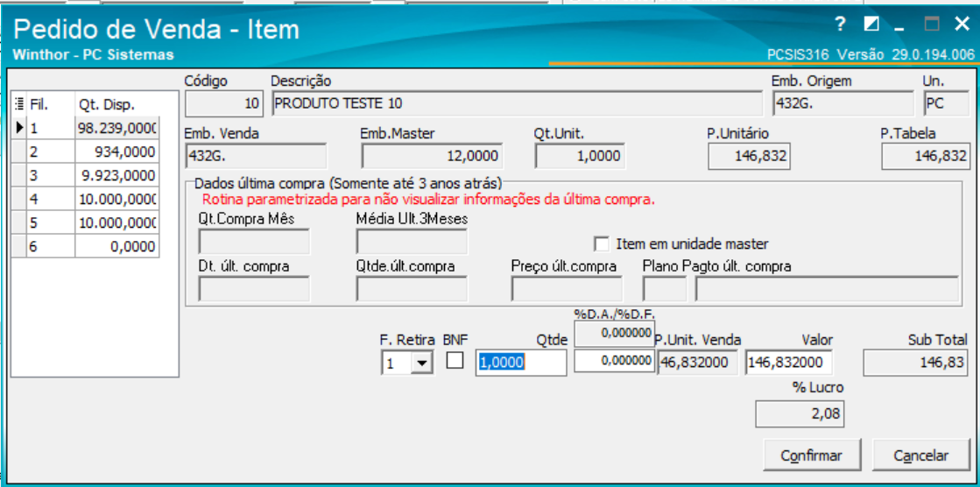Select cell 0,0000 in filial 6 row
The width and height of the screenshot is (980, 487).
[116, 246]
